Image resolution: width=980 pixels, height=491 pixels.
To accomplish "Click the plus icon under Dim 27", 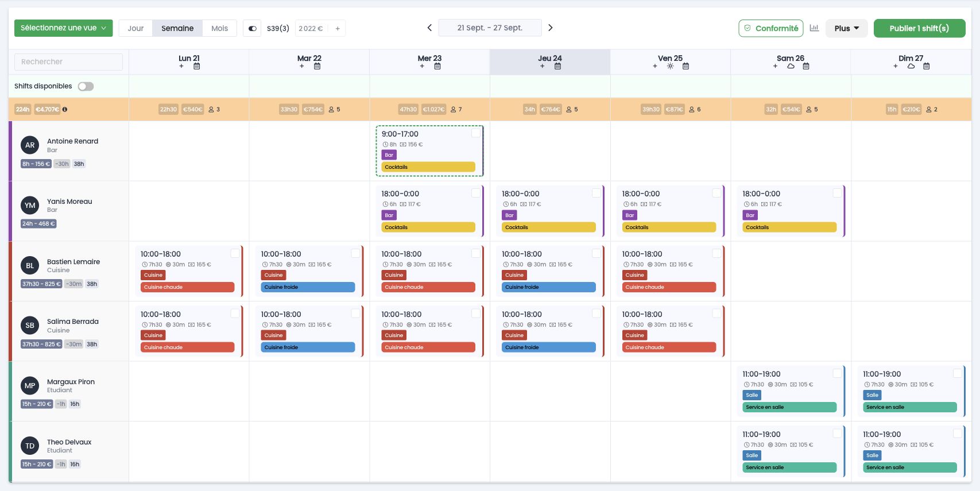I will (x=896, y=66).
